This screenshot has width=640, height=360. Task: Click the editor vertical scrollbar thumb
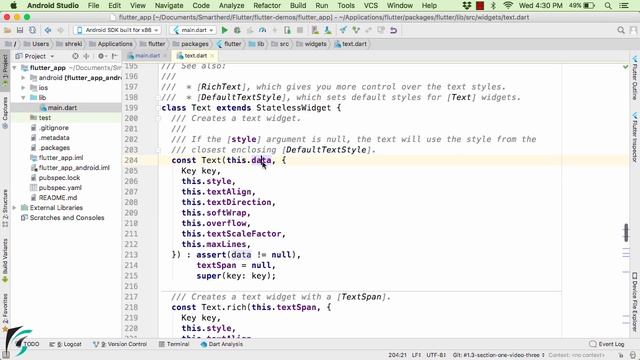click(626, 233)
